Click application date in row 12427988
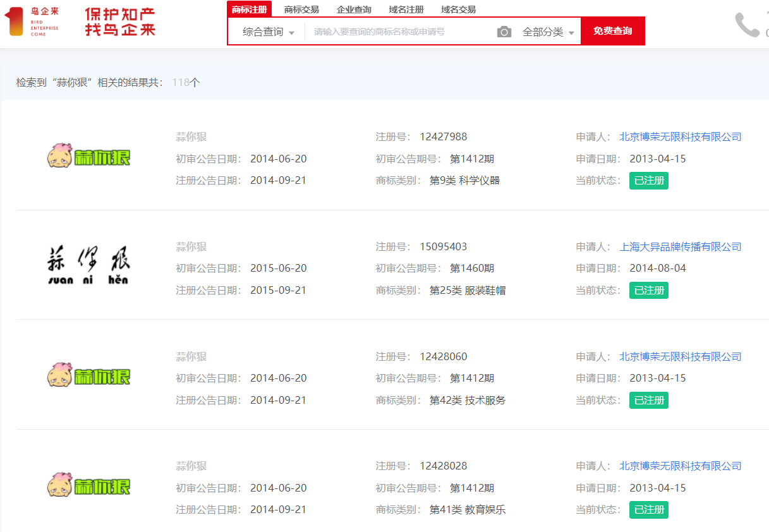The height and width of the screenshot is (532, 769). coord(658,159)
